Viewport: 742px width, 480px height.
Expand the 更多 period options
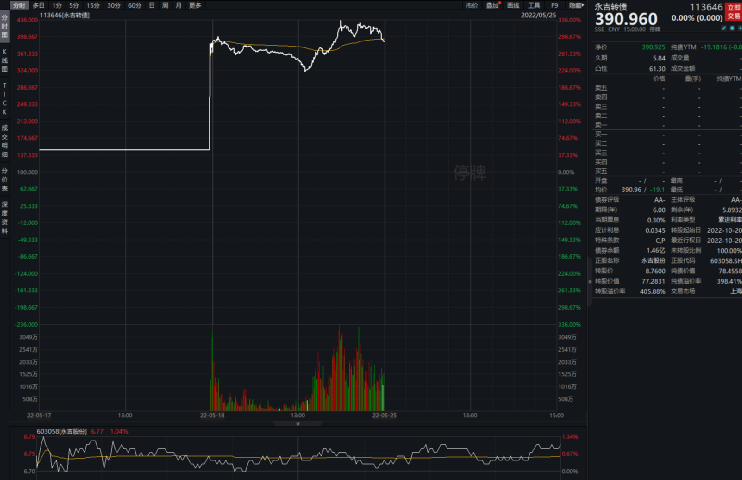[195, 5]
